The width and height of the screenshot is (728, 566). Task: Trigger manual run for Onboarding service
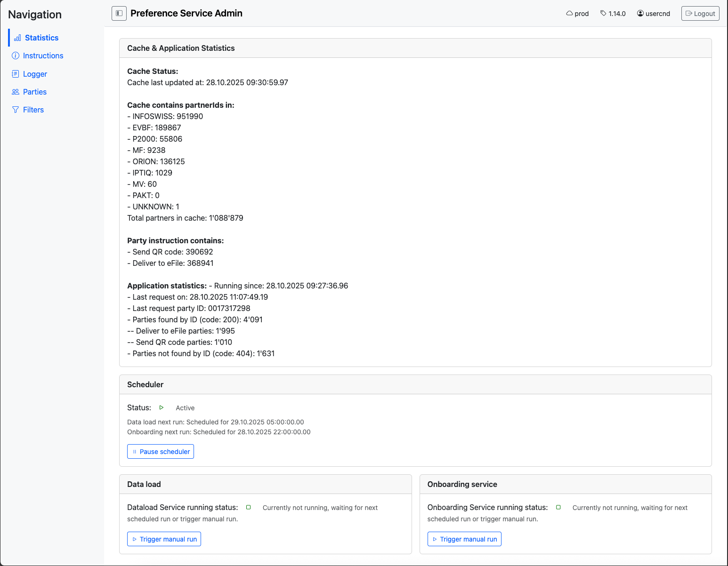click(x=464, y=539)
